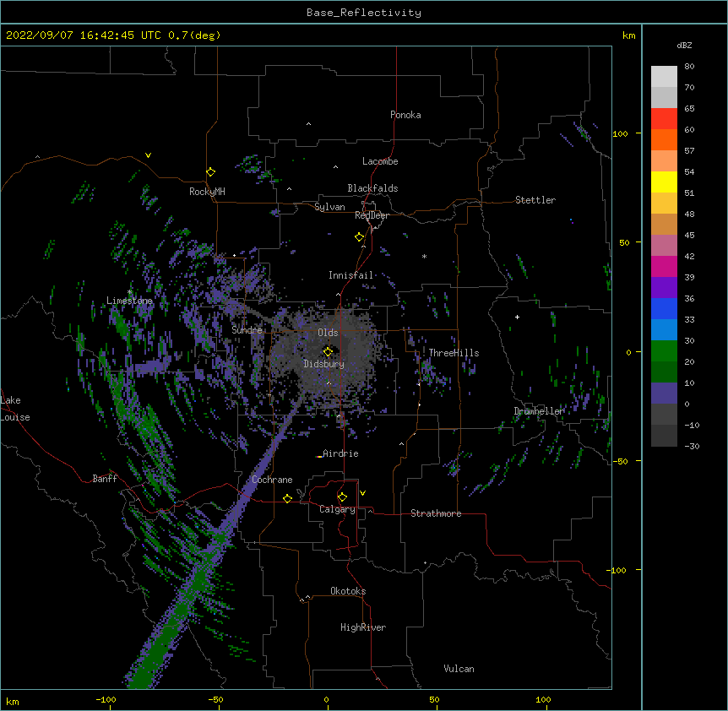Image resolution: width=728 pixels, height=711 pixels.
Task: Select the Limestone label
Action: pos(129,301)
